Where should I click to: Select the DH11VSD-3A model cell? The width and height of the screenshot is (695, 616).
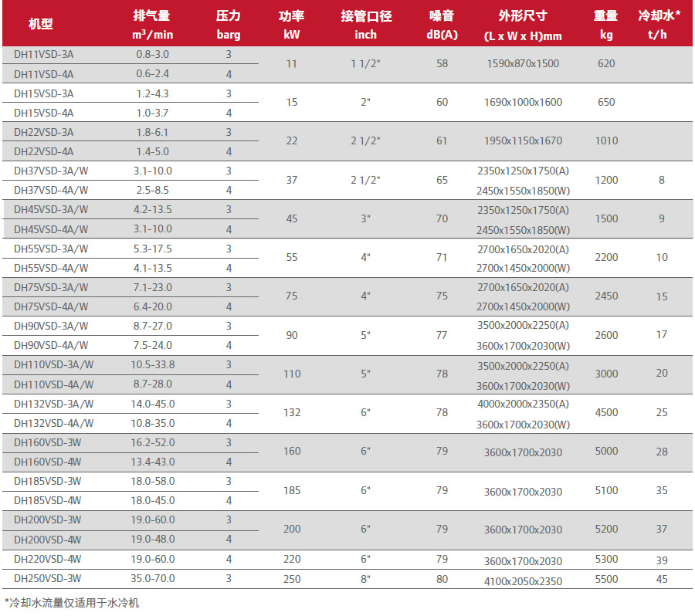(44, 54)
